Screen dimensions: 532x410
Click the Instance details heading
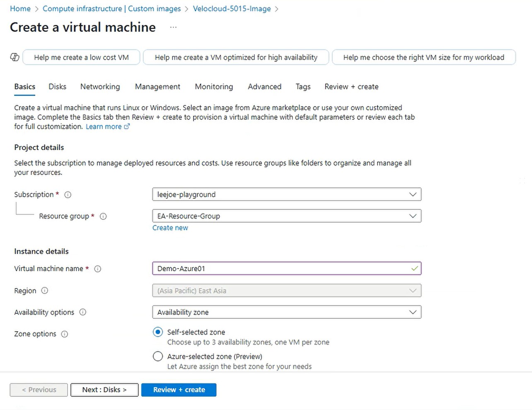[x=41, y=251]
